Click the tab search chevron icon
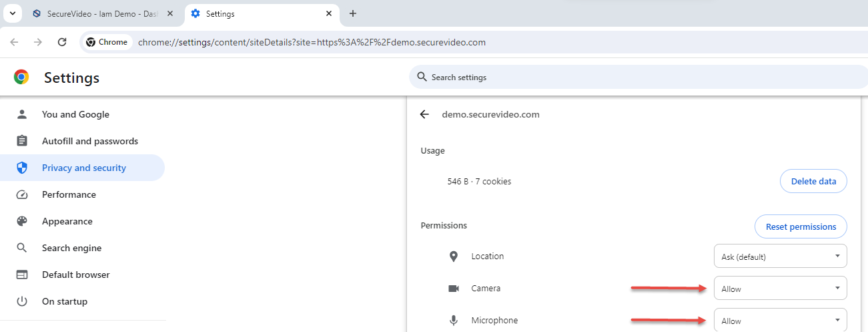 click(x=12, y=13)
